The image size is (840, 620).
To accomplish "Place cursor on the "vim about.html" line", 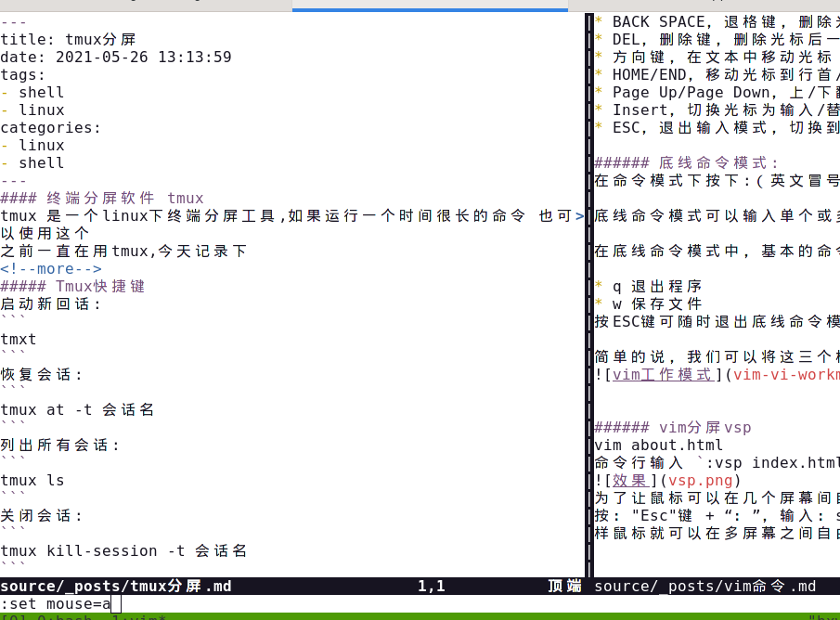I will 659,446.
